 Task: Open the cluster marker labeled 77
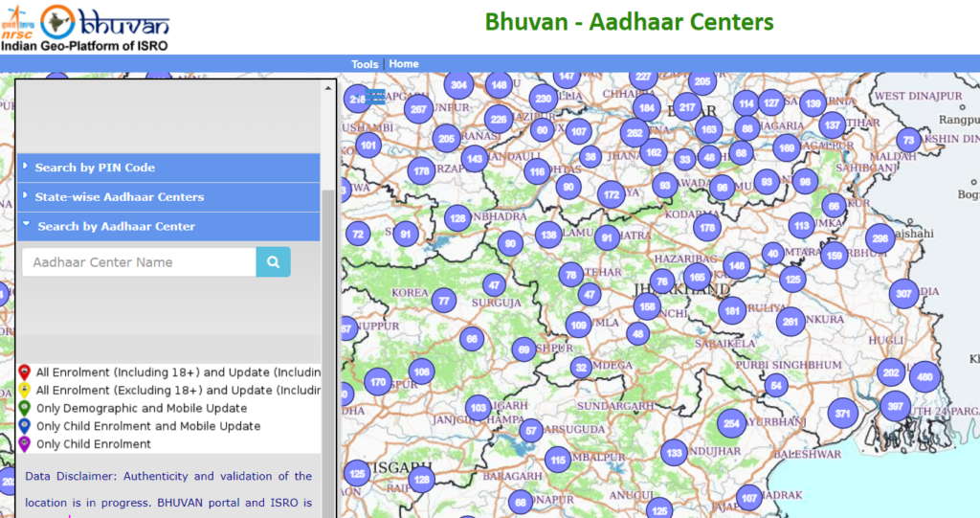(444, 301)
